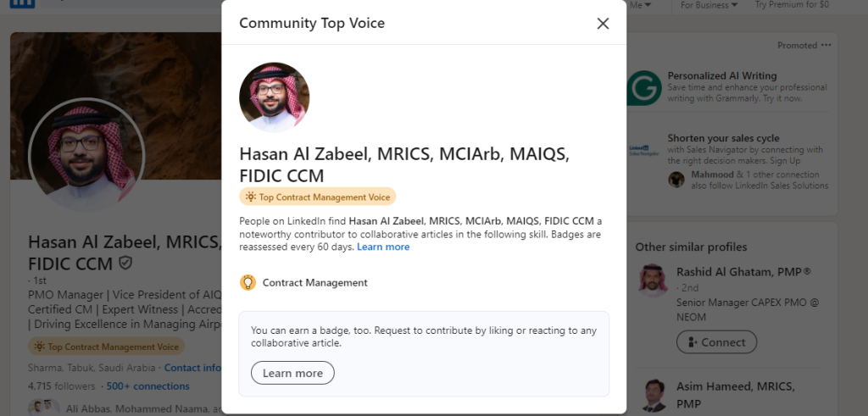The image size is (868, 416).
Task: Click the LinkedIn logo icon
Action: coord(24,4)
